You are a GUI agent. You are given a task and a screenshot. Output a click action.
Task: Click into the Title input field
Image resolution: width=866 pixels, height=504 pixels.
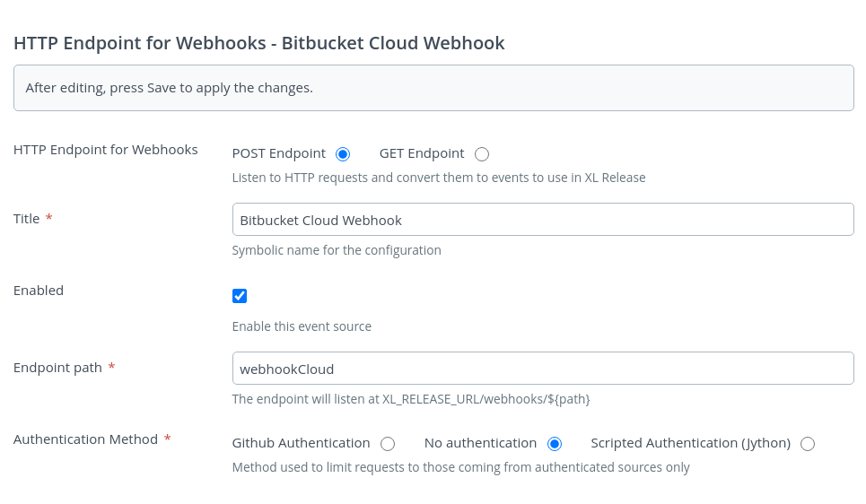pyautogui.click(x=542, y=220)
